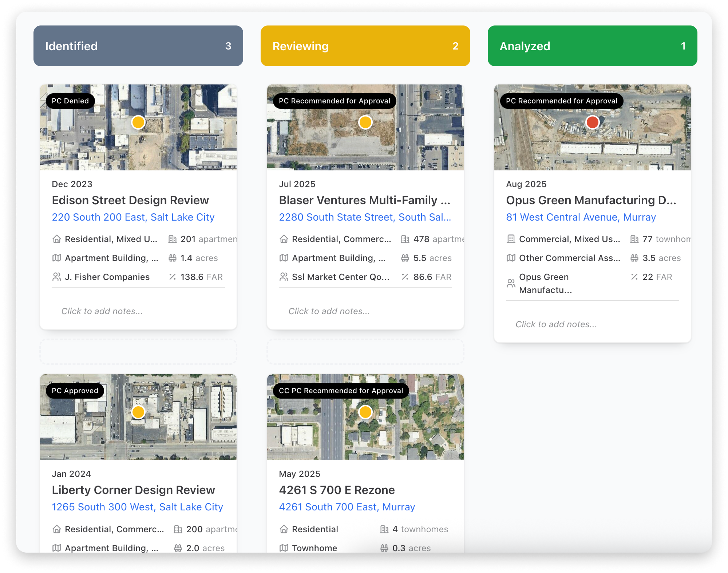728x573 pixels.
Task: Click the map icon beside Other Commercial Ass...
Action: pyautogui.click(x=511, y=258)
